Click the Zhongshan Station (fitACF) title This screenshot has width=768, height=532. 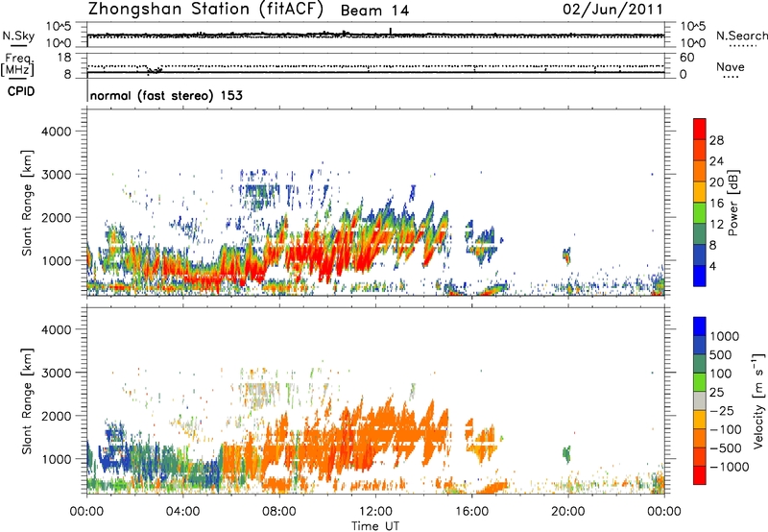pos(205,10)
